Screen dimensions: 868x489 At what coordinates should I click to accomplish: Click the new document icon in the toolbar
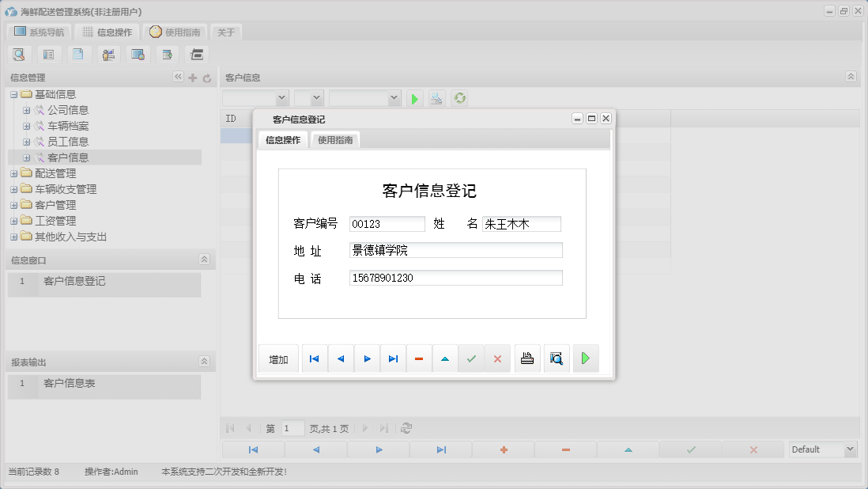79,54
